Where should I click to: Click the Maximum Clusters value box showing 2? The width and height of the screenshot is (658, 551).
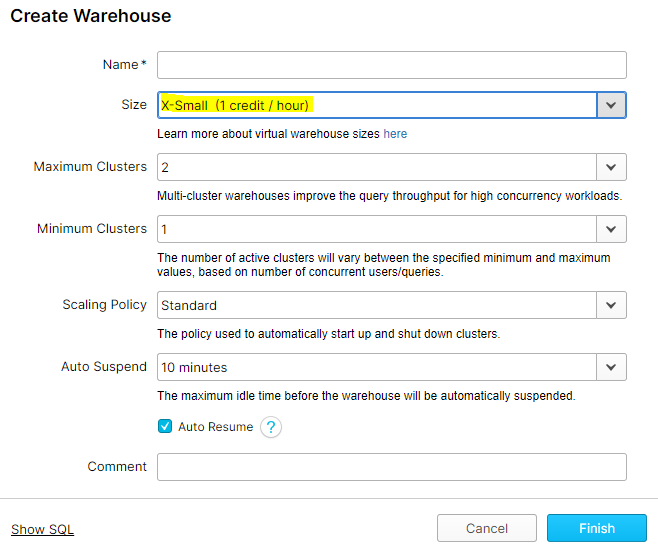pyautogui.click(x=376, y=167)
